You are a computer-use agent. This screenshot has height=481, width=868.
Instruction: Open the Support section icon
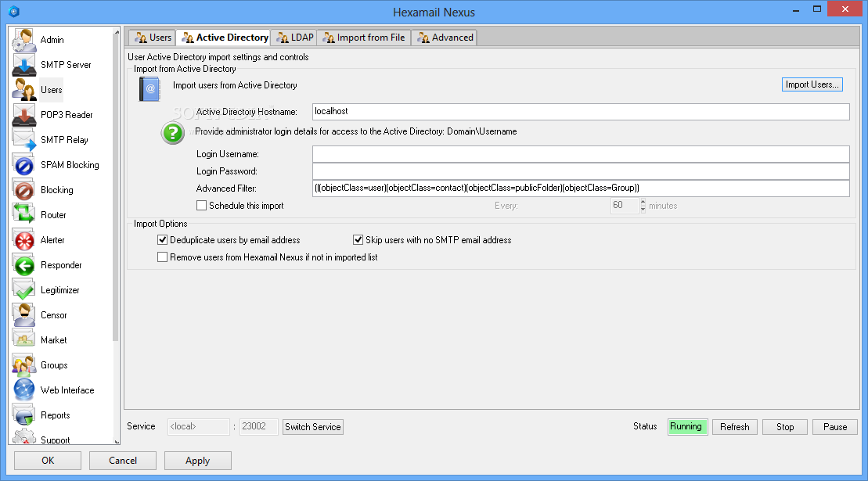[x=24, y=436]
